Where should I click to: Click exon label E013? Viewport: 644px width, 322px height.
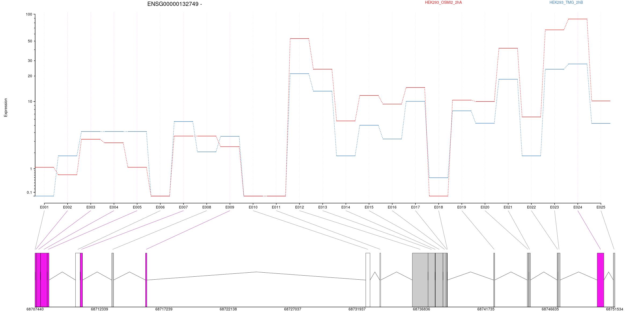(x=323, y=207)
